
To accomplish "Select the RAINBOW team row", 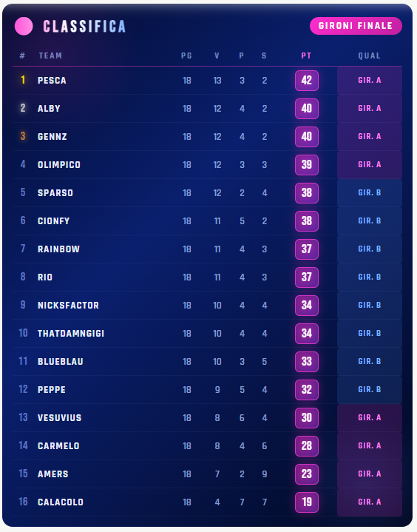I will [x=207, y=249].
